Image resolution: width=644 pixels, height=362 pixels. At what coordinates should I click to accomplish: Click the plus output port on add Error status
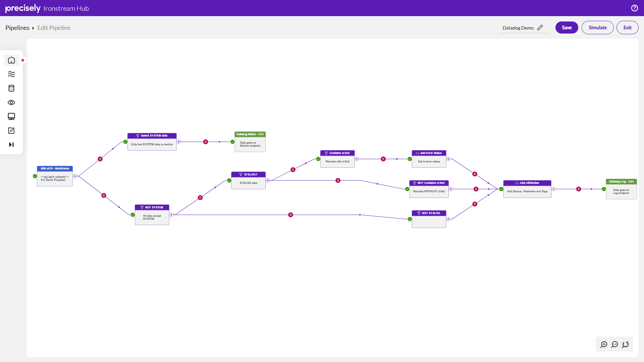[x=448, y=159]
